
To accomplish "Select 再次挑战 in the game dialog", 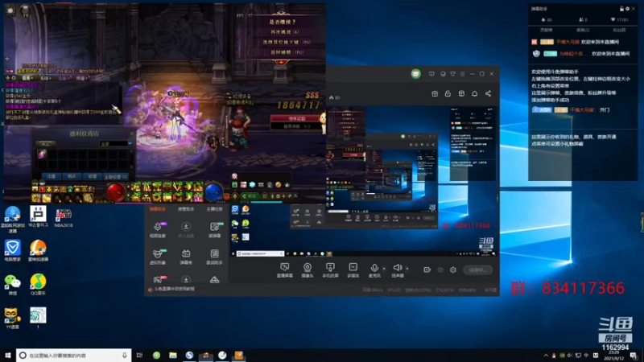I will (284, 32).
